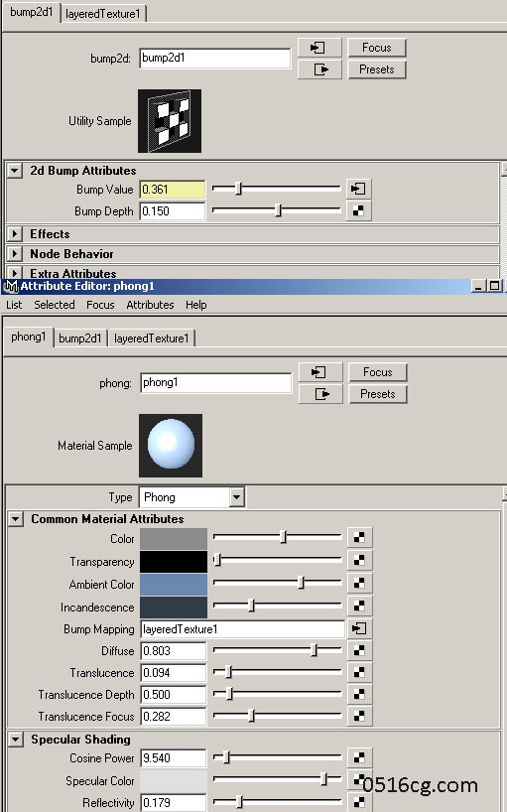The height and width of the screenshot is (812, 507).
Task: Switch to the layeredTexture1 tab in phong1 editor
Action: click(152, 338)
